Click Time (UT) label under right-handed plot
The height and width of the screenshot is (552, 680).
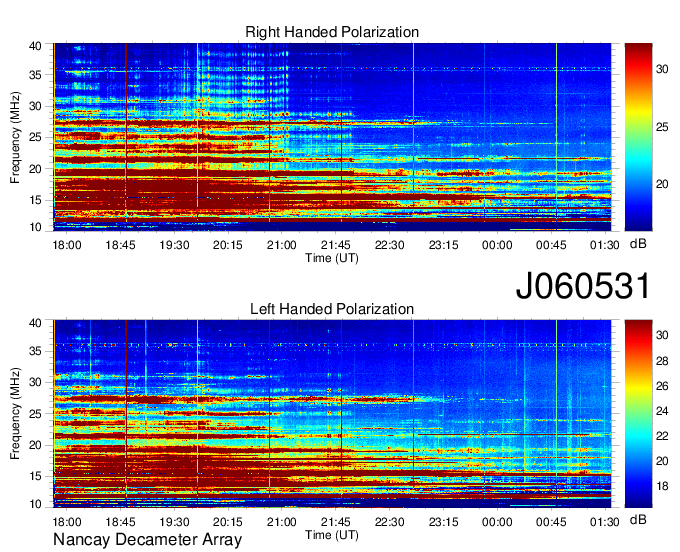(x=332, y=258)
